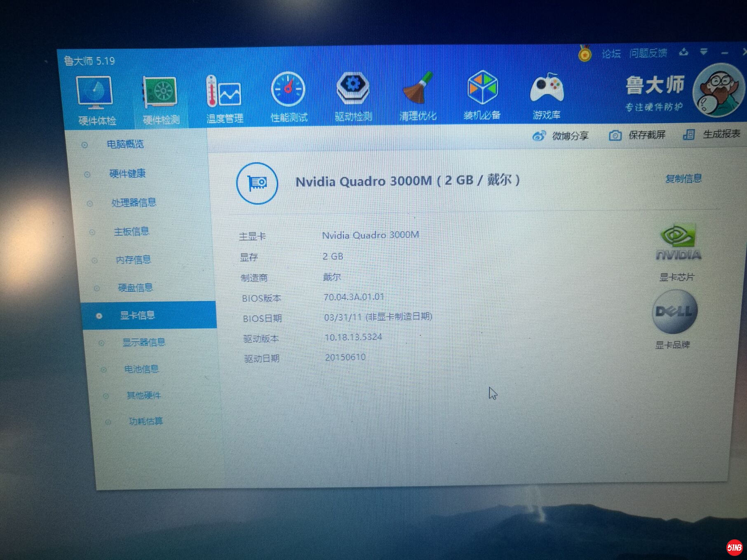This screenshot has width=747, height=560.
Task: Open the 游戏库 gamepad icon
Action: pyautogui.click(x=546, y=94)
